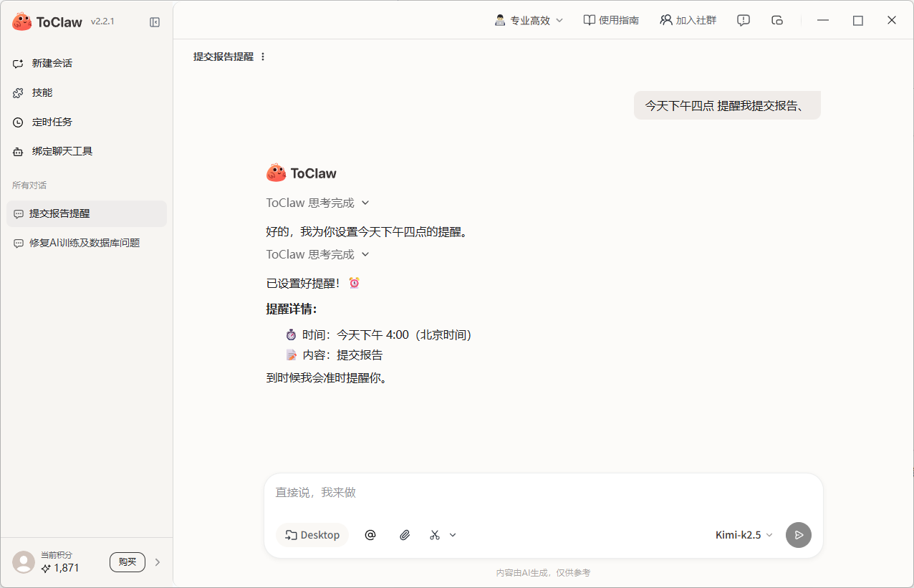This screenshot has height=588, width=914.
Task: Open the Kimi-k2.5 model selector
Action: click(745, 535)
